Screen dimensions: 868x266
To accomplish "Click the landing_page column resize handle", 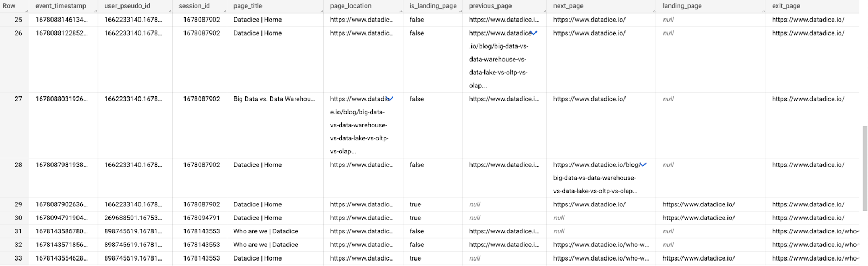I will coord(763,11).
